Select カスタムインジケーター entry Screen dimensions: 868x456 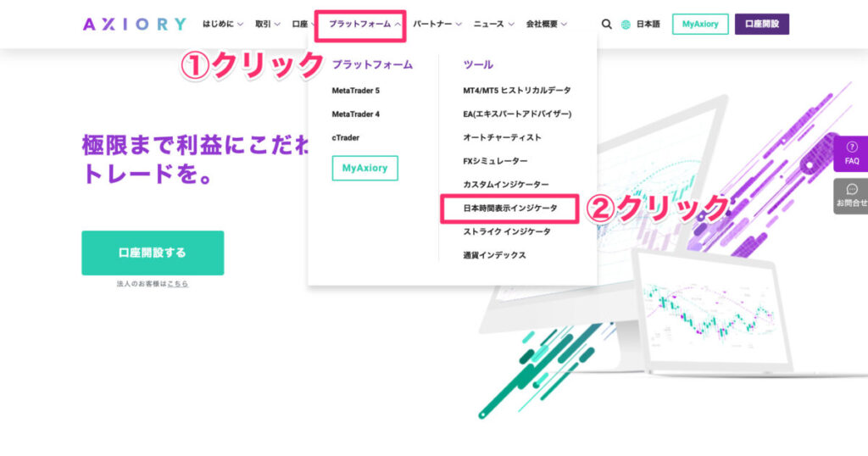pyautogui.click(x=506, y=184)
